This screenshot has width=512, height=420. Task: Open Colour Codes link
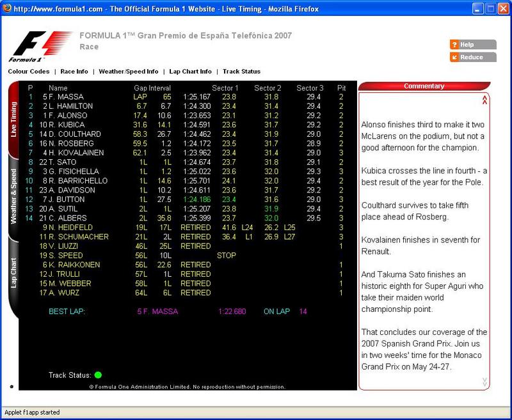pos(29,72)
